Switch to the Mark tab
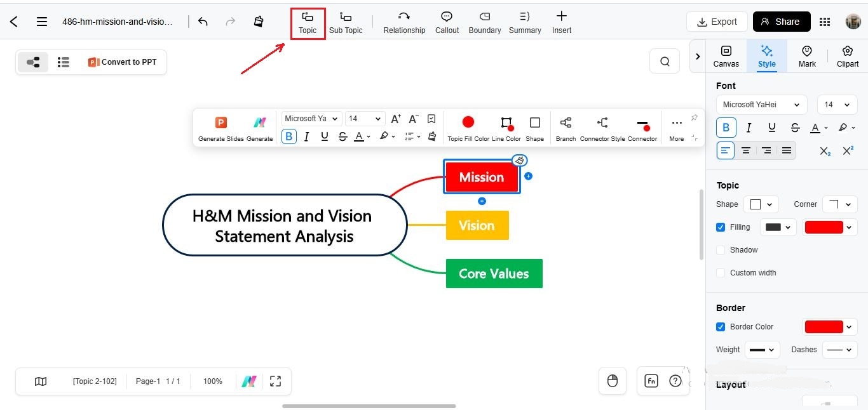The width and height of the screenshot is (868, 410). tap(807, 56)
